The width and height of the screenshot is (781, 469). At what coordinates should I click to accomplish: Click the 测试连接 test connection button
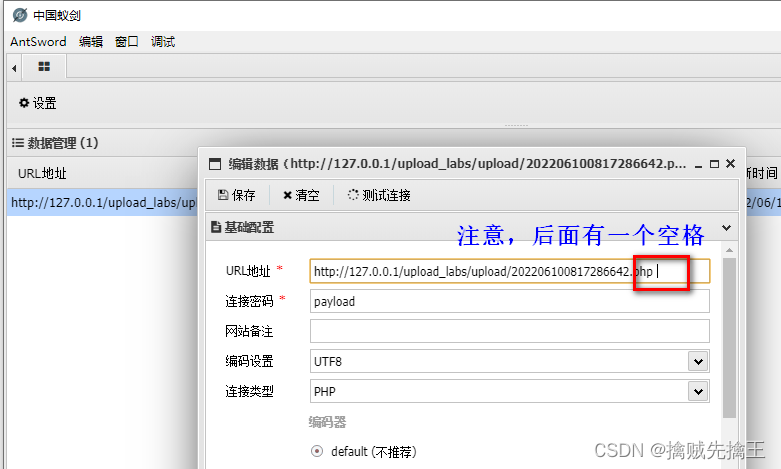(x=379, y=195)
